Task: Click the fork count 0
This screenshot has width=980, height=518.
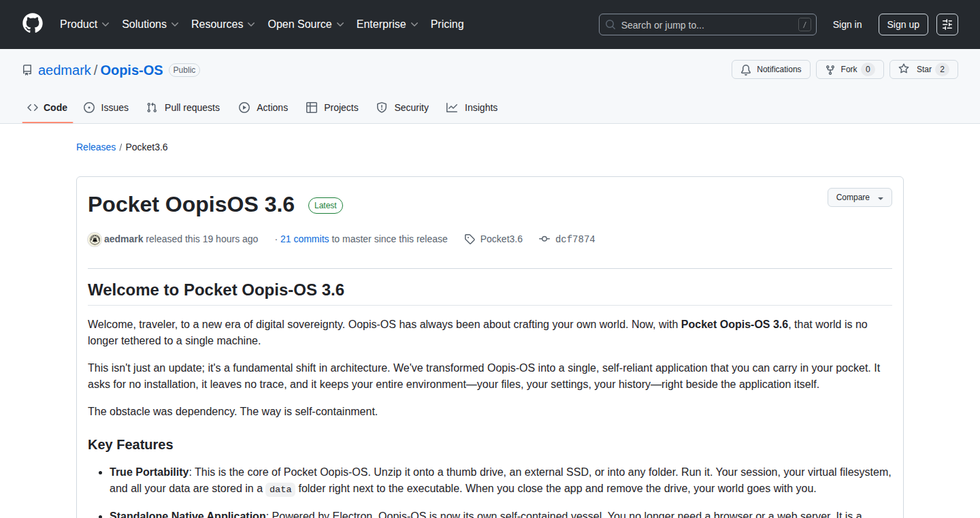Action: pos(868,69)
